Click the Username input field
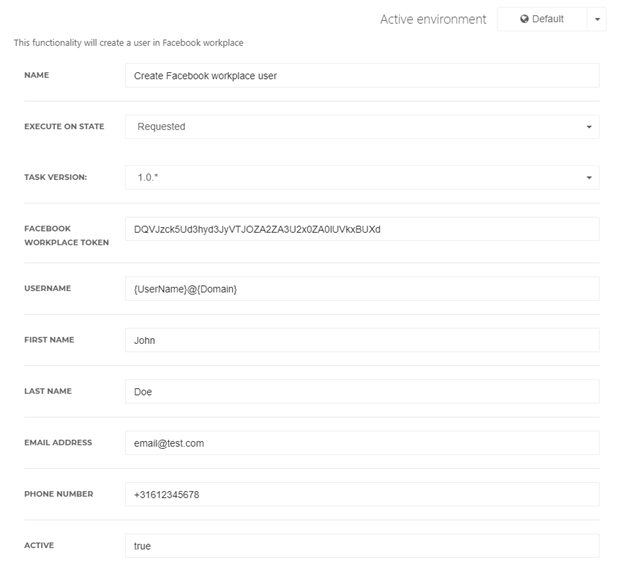 [362, 288]
